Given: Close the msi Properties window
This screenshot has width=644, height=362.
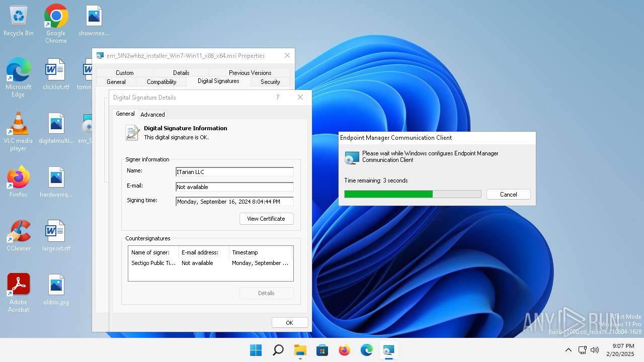Looking at the screenshot, I should (x=287, y=56).
